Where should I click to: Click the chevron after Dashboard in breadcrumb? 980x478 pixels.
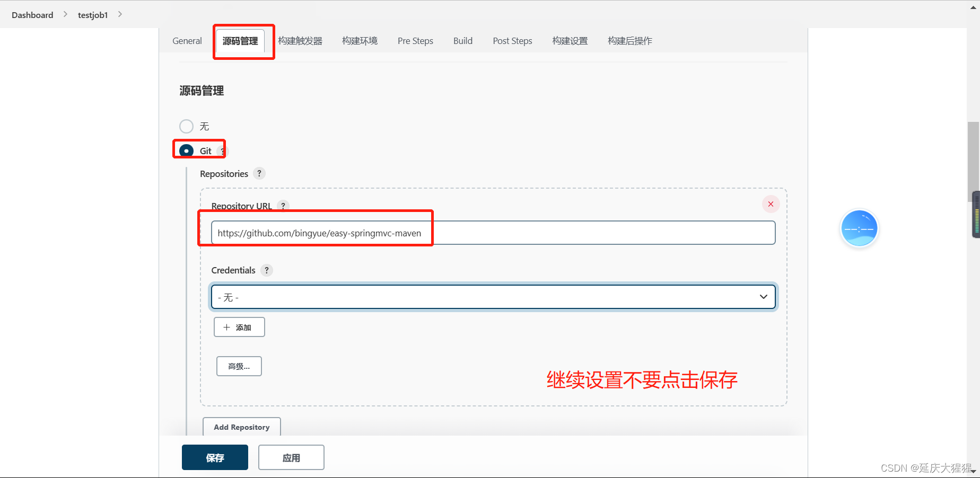pyautogui.click(x=65, y=14)
